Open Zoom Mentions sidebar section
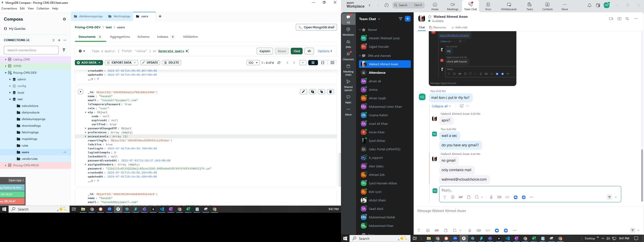Viewport: 644px width, 242px height. coord(348,32)
